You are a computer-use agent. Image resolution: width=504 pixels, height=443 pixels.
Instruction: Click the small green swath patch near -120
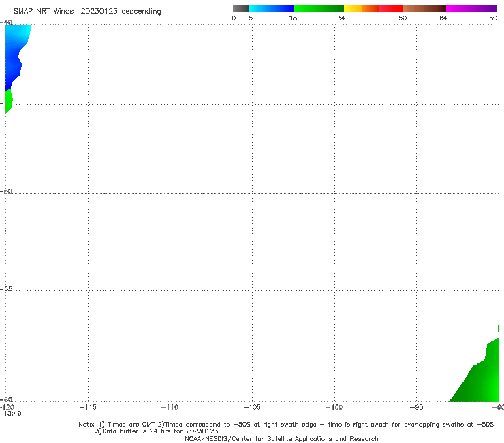tap(9, 101)
